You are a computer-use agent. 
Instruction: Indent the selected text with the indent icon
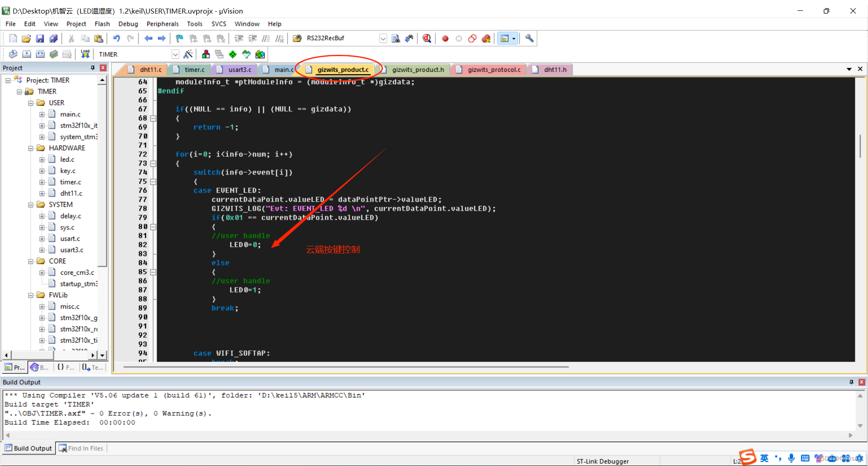(x=238, y=38)
